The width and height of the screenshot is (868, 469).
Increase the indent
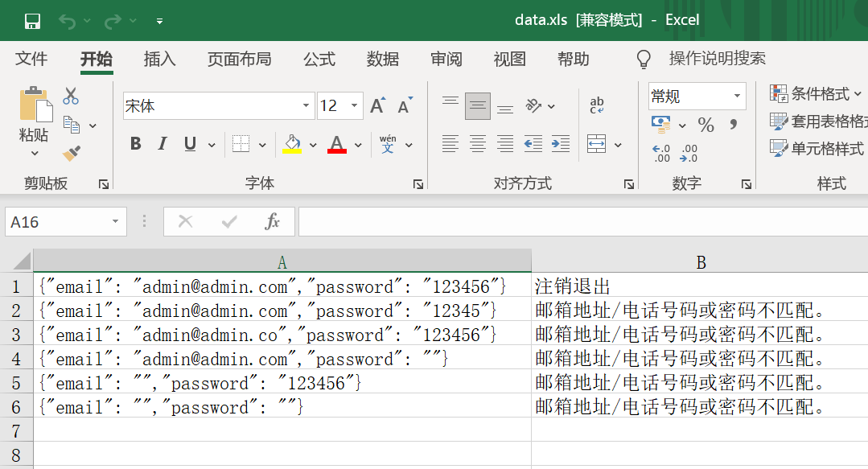click(x=560, y=144)
